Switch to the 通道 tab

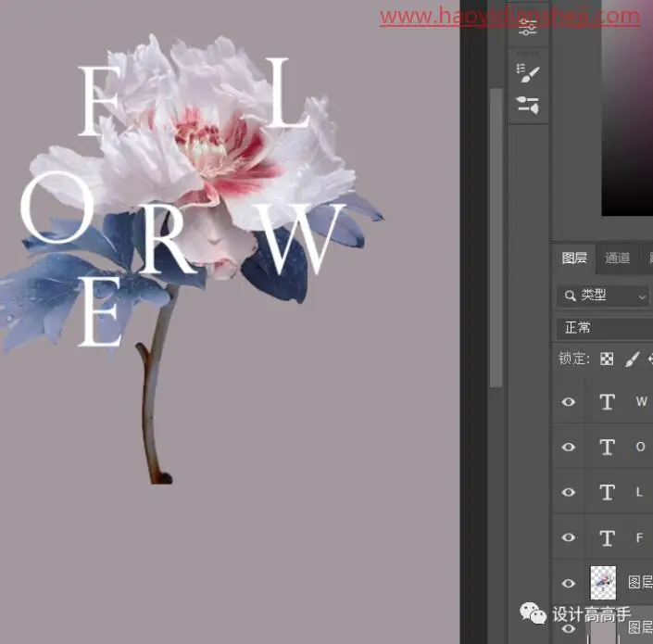(x=617, y=259)
